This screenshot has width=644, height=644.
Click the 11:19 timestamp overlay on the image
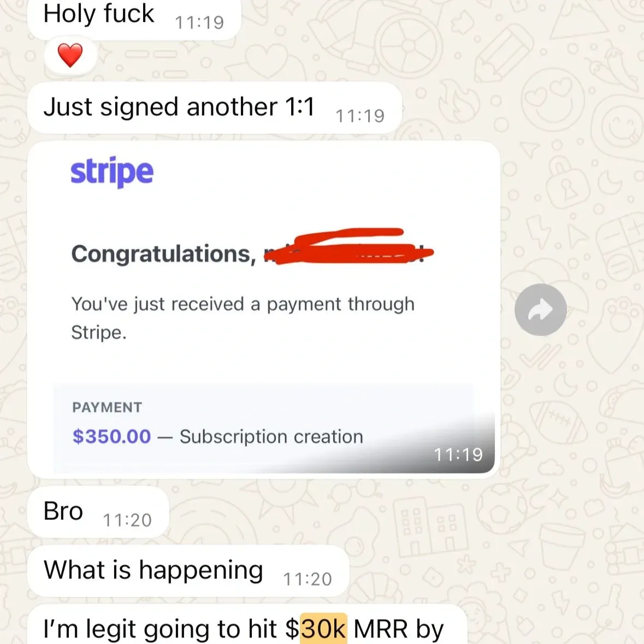point(458,454)
